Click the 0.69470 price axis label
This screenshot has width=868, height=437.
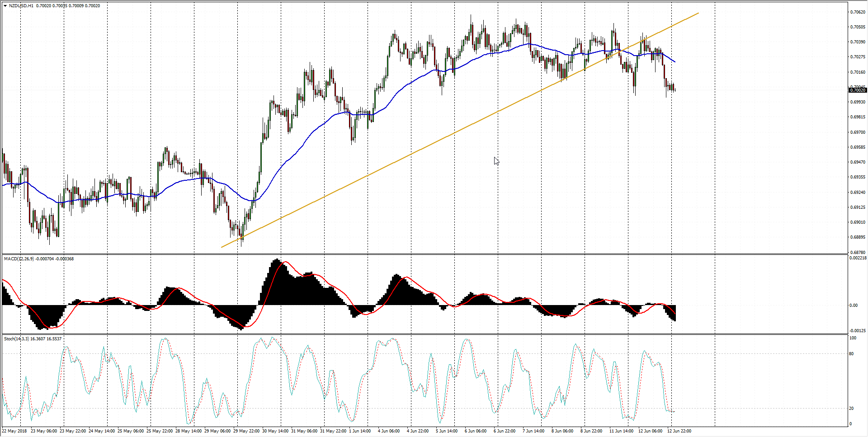(x=857, y=162)
